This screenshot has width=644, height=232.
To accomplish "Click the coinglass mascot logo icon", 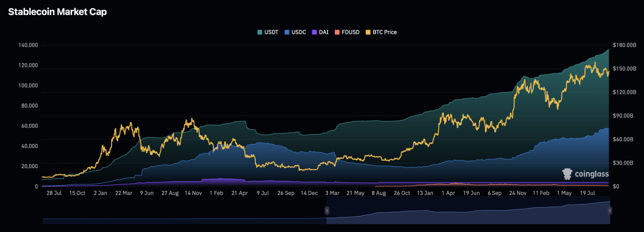I will [x=567, y=174].
